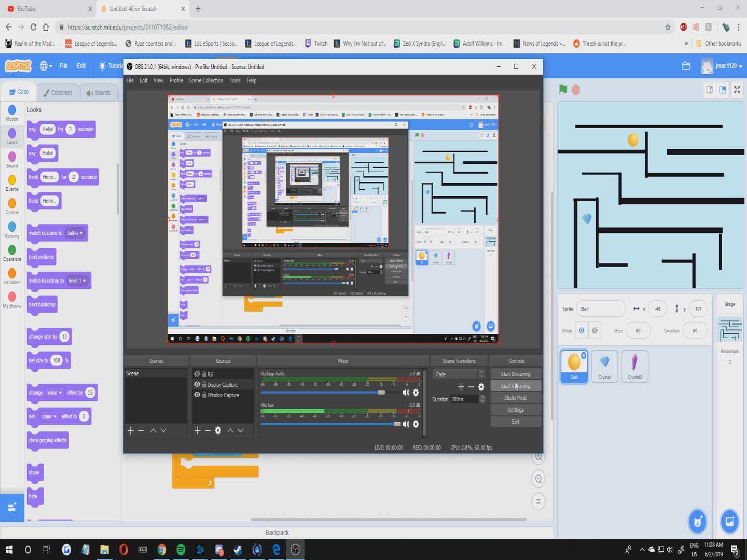Open the color dropdown in change effect block

pyautogui.click(x=55, y=393)
